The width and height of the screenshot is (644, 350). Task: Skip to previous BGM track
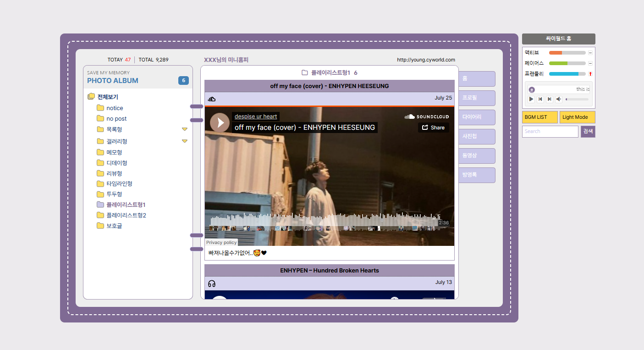(x=540, y=99)
